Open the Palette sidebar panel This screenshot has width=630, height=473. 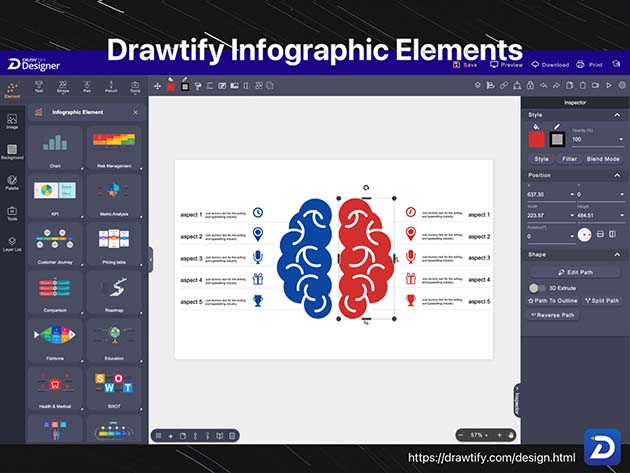pos(12,182)
